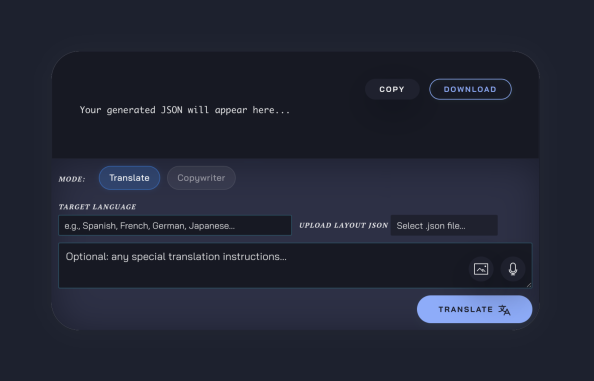This screenshot has height=381, width=594.
Task: Click the microphone voice input icon
Action: (x=513, y=269)
